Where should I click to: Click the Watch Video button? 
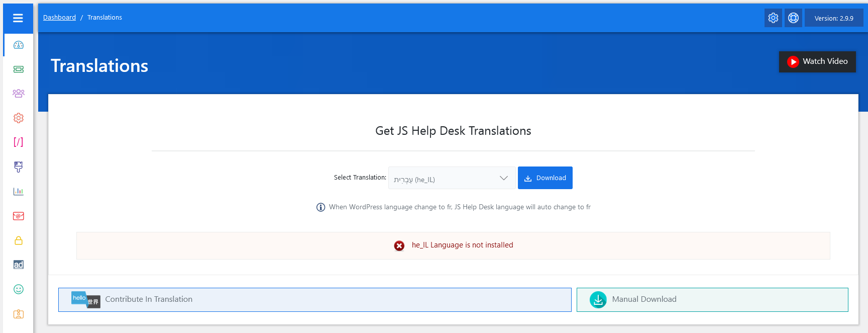point(817,61)
